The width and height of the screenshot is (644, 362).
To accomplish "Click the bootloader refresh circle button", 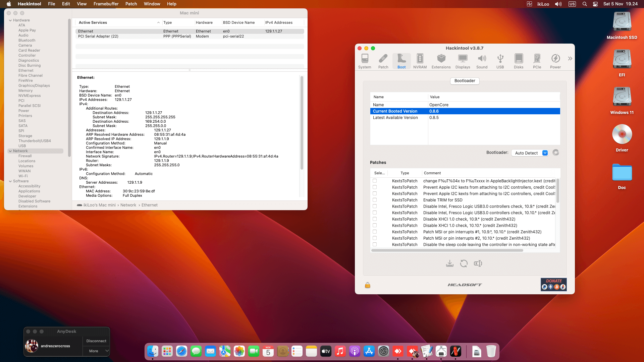I will pyautogui.click(x=556, y=153).
